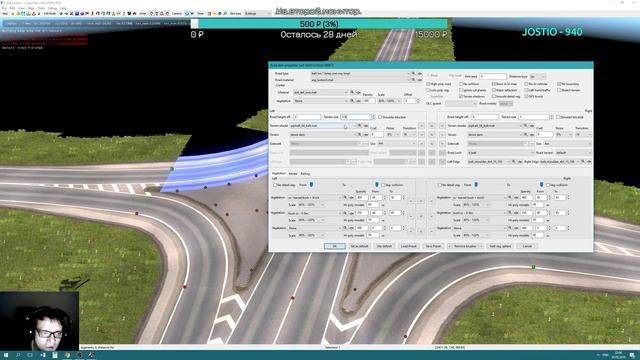Click the magnifier icon beside Center Material
This screenshot has height=360, width=640.
pos(352,92)
